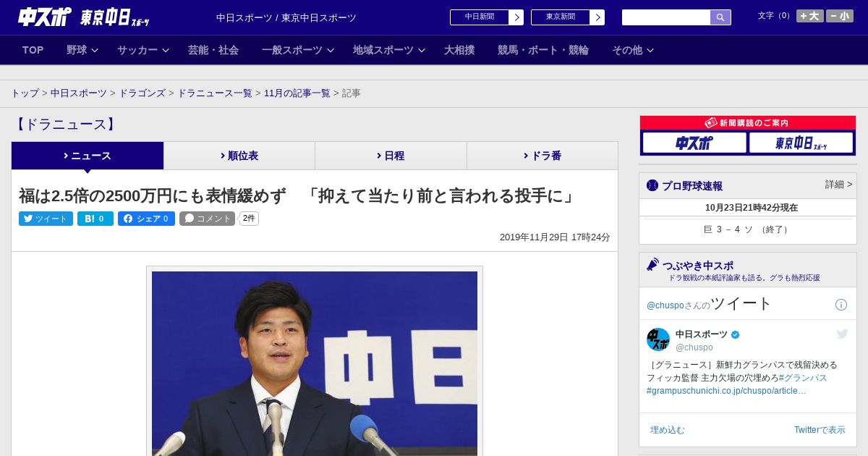Expand the 一般スポーツ dropdown menu
Image resolution: width=868 pixels, height=456 pixels.
point(297,50)
